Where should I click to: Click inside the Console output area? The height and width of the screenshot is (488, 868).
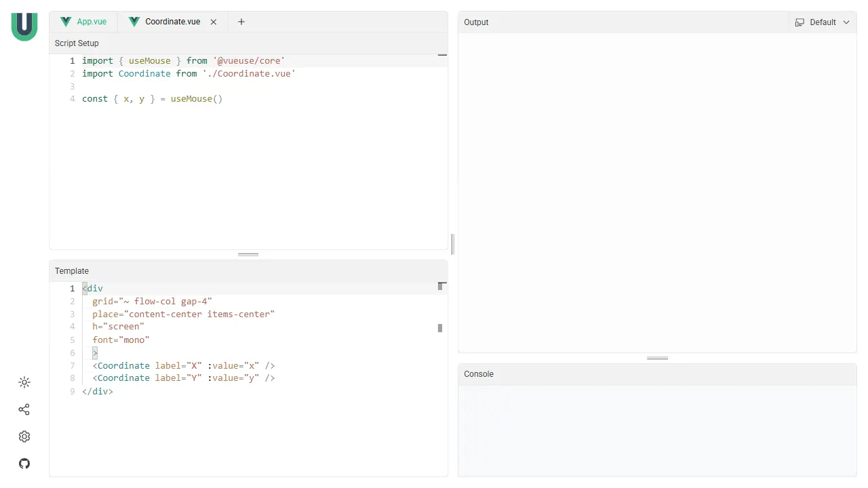pos(657,431)
